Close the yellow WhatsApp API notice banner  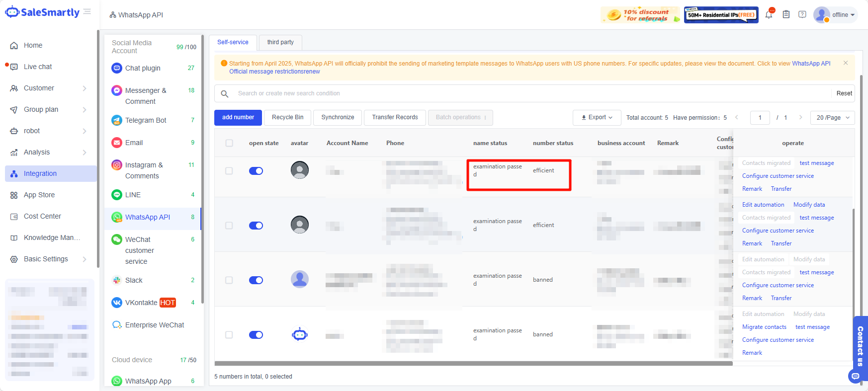[x=846, y=63]
